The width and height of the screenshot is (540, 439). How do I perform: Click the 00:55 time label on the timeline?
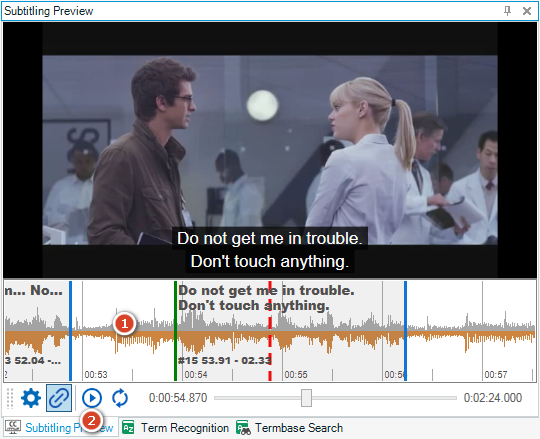point(296,375)
